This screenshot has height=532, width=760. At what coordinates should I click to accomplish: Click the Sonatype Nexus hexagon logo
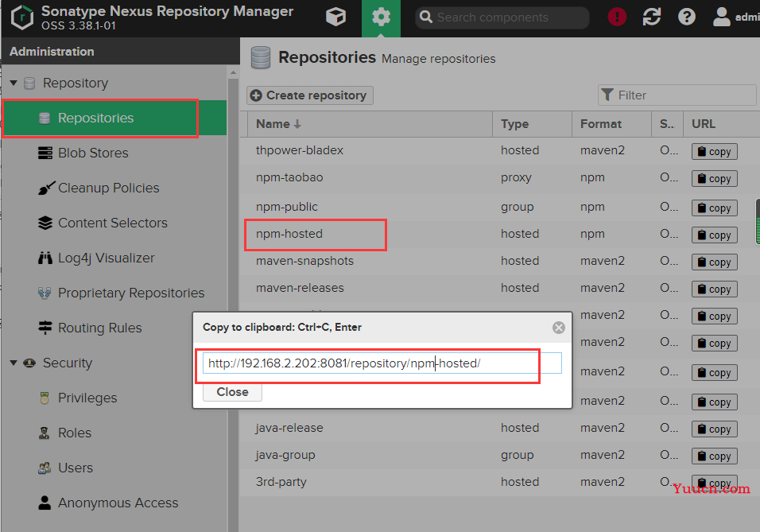pyautogui.click(x=22, y=17)
